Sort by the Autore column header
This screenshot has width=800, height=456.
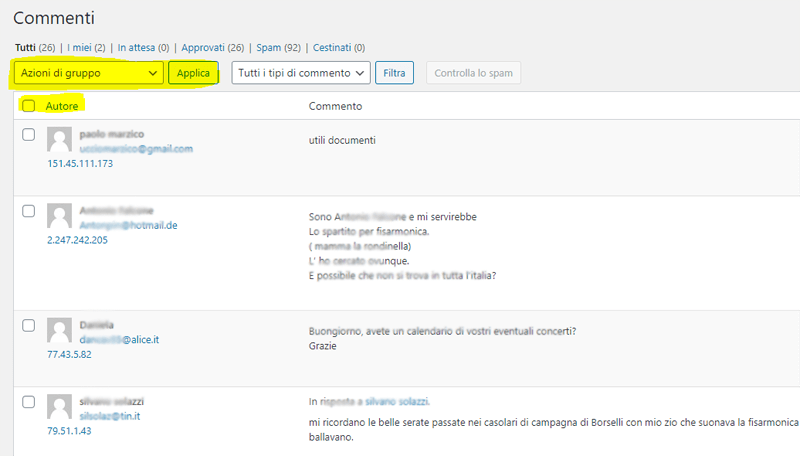coord(62,106)
